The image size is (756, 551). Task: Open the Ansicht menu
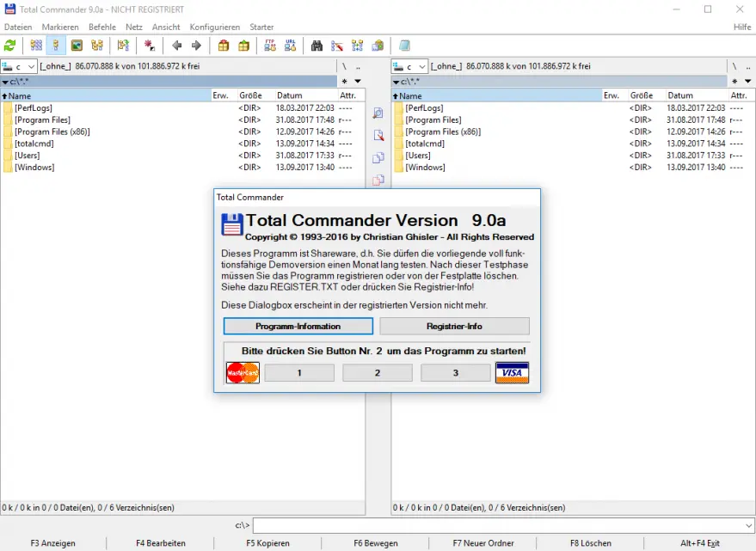coord(166,27)
